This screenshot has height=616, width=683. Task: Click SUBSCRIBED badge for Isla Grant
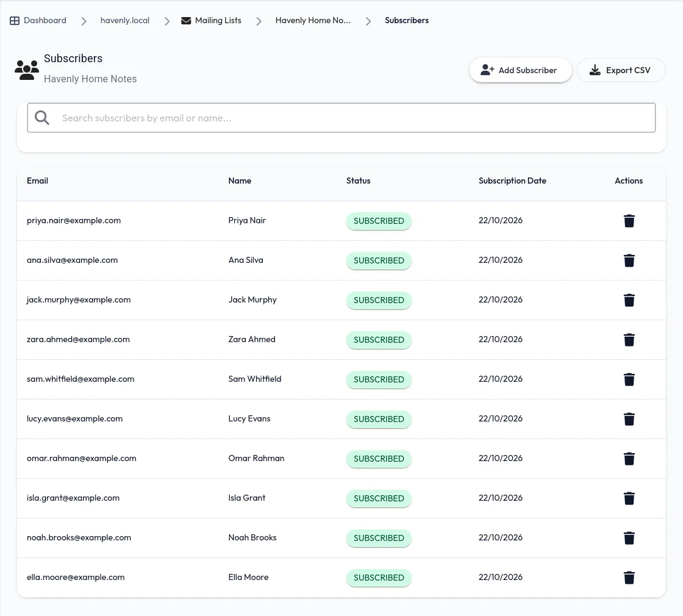click(379, 498)
